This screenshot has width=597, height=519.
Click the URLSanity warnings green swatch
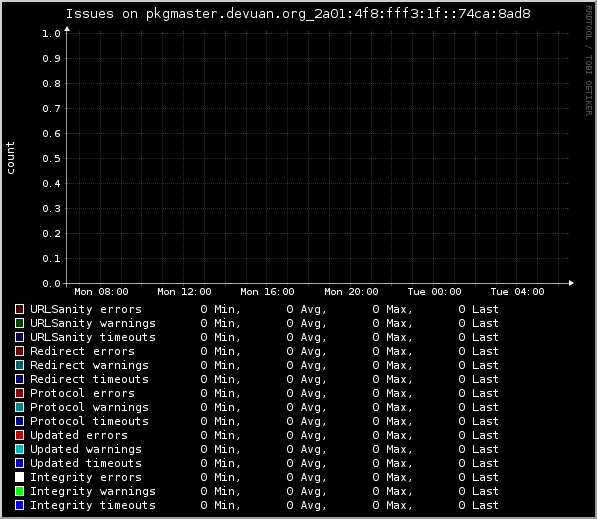click(19, 323)
